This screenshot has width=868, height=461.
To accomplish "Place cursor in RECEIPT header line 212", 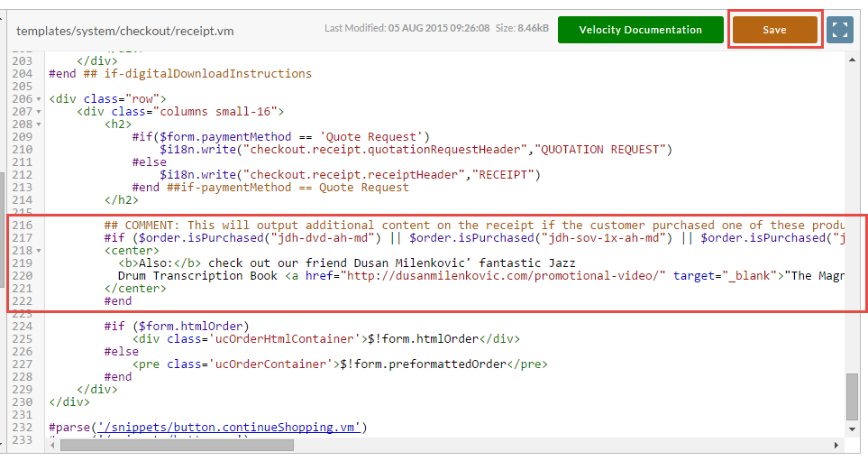I will click(x=350, y=175).
